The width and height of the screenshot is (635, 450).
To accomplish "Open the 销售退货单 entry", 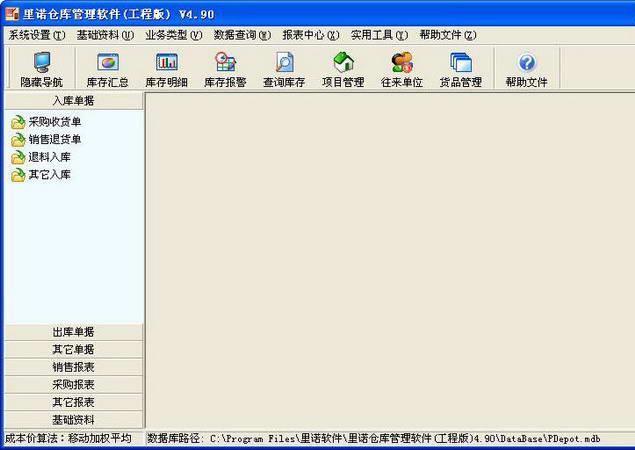I will pyautogui.click(x=55, y=140).
